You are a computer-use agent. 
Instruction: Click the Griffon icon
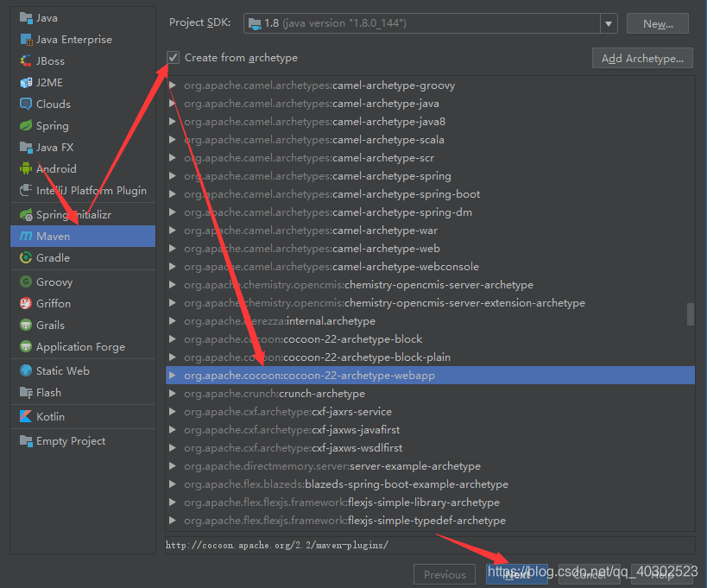click(x=26, y=303)
